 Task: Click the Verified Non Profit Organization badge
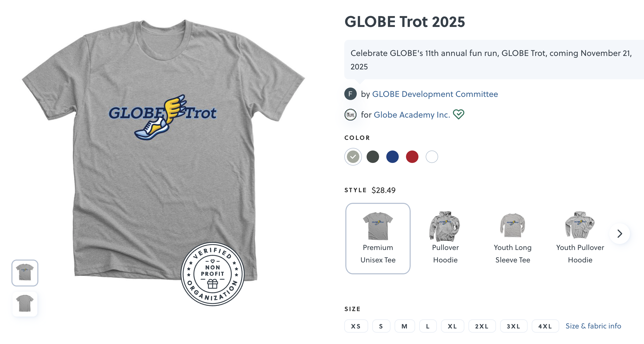click(x=213, y=274)
